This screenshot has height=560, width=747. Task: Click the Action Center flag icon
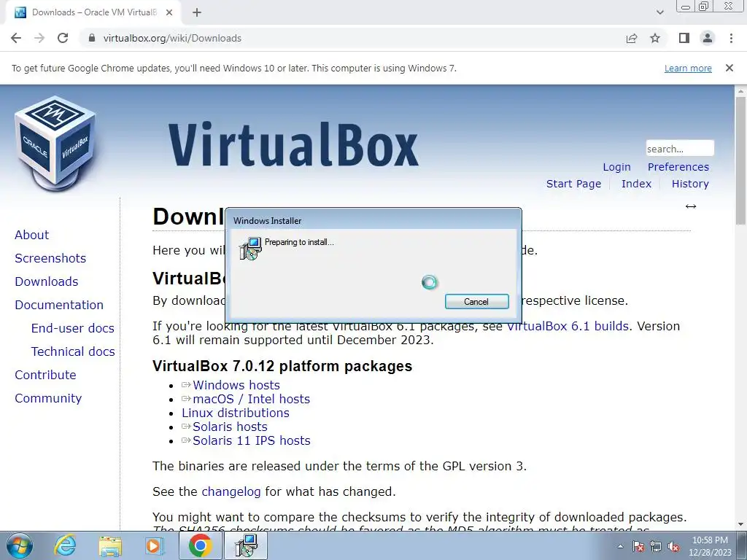click(x=638, y=546)
